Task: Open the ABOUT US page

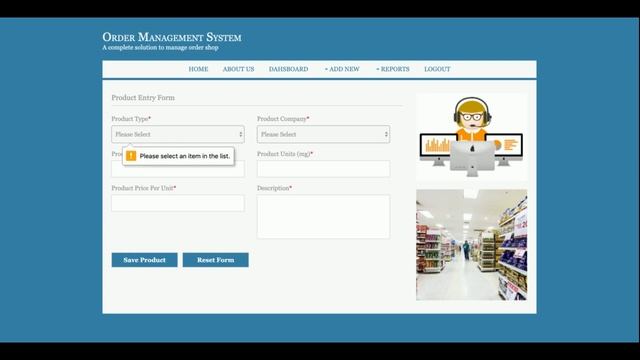Action: [238, 69]
